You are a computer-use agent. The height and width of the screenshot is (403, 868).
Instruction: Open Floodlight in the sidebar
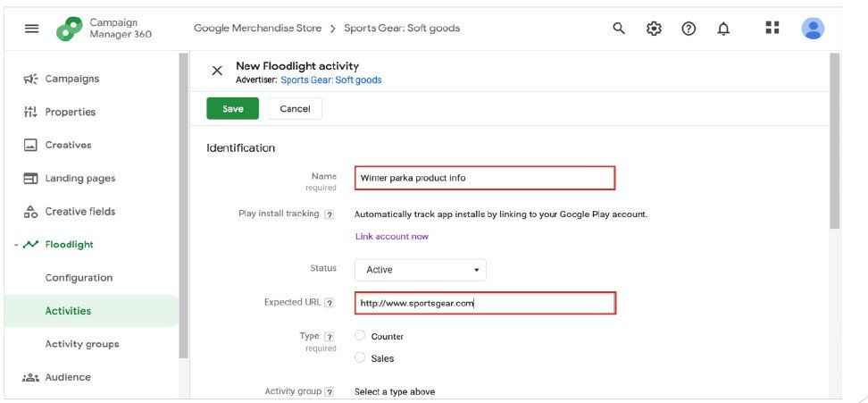click(69, 244)
